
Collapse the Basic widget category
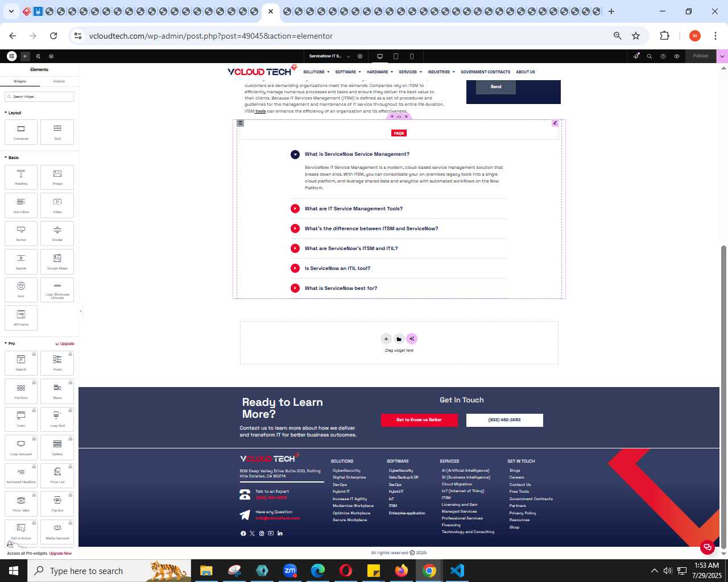point(12,157)
